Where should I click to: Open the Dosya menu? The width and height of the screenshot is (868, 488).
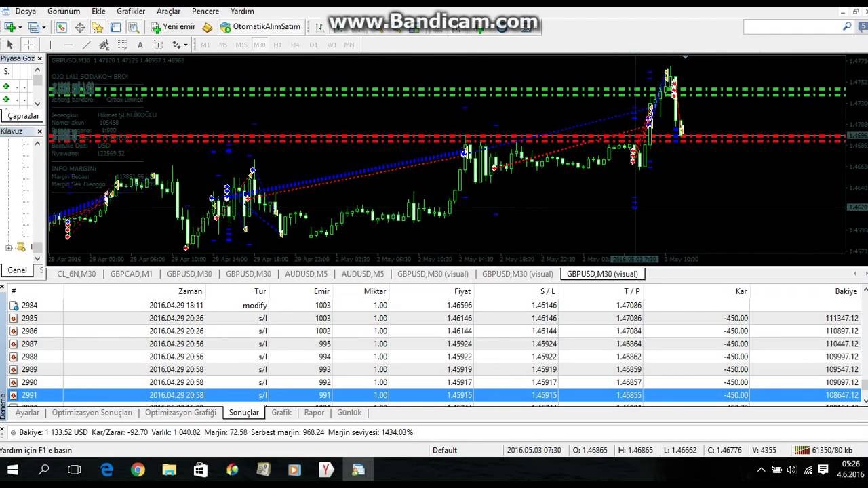tap(26, 11)
